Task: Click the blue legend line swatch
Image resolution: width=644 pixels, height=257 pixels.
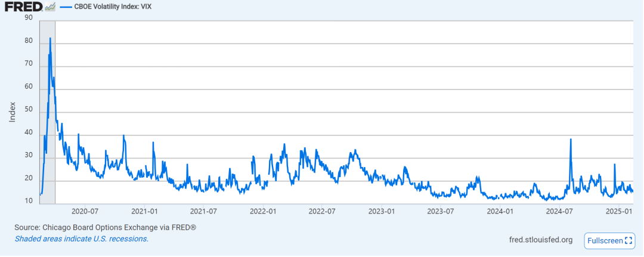Action: pyautogui.click(x=65, y=7)
